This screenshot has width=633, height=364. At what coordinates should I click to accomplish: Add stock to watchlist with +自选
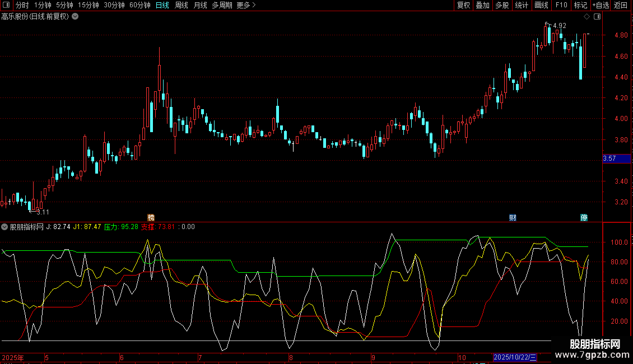pos(600,5)
